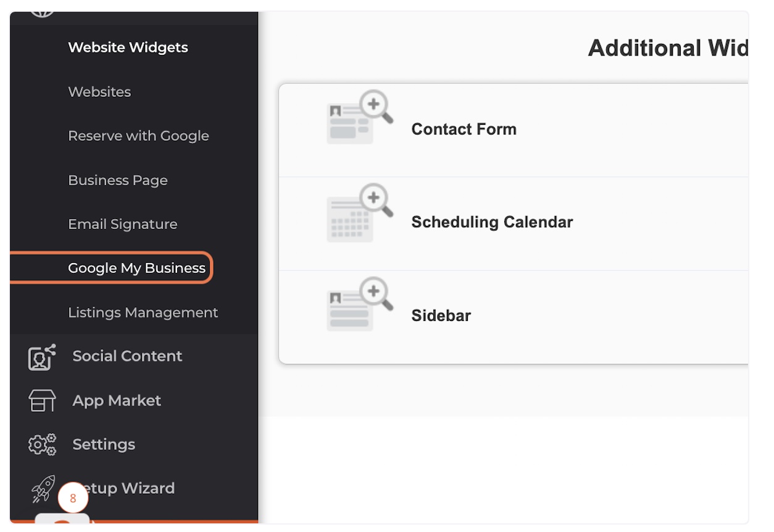Open Websites in the sidebar
This screenshot has height=532, width=774.
[99, 92]
